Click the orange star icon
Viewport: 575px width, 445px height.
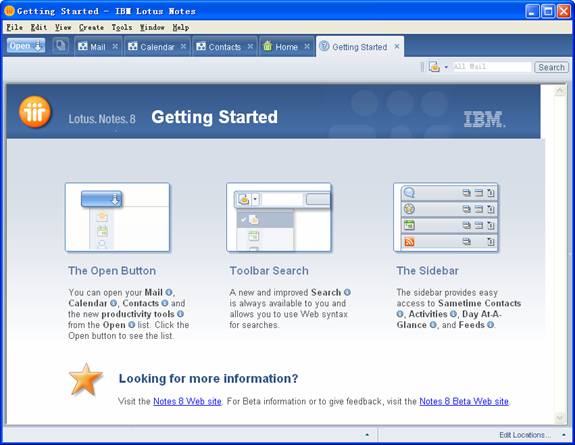click(85, 380)
